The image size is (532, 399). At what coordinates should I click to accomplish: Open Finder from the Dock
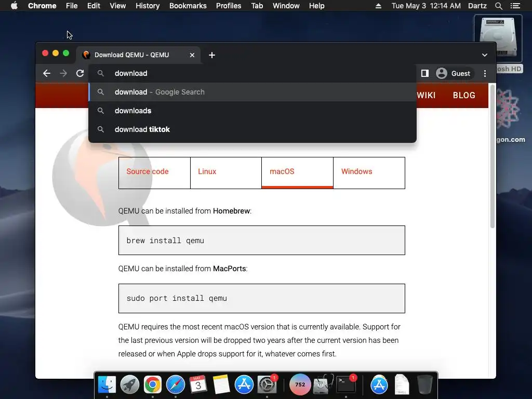(x=107, y=384)
